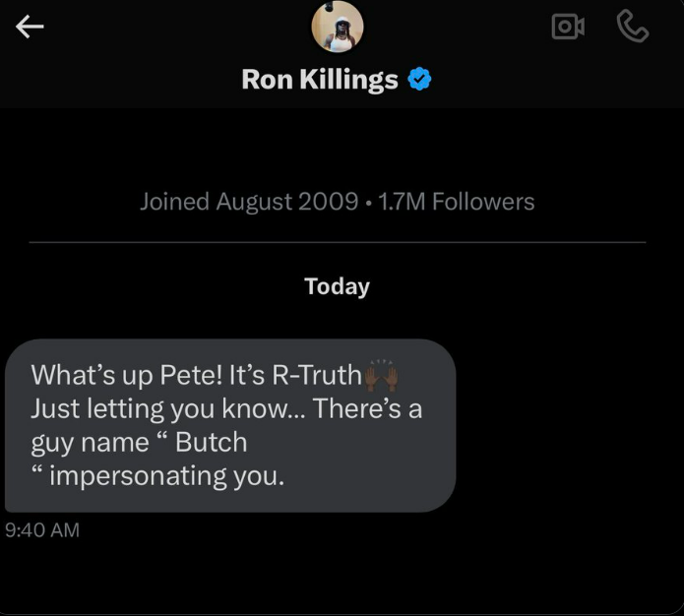The height and width of the screenshot is (616, 684).
Task: Click the "Today" date separator
Action: click(338, 286)
